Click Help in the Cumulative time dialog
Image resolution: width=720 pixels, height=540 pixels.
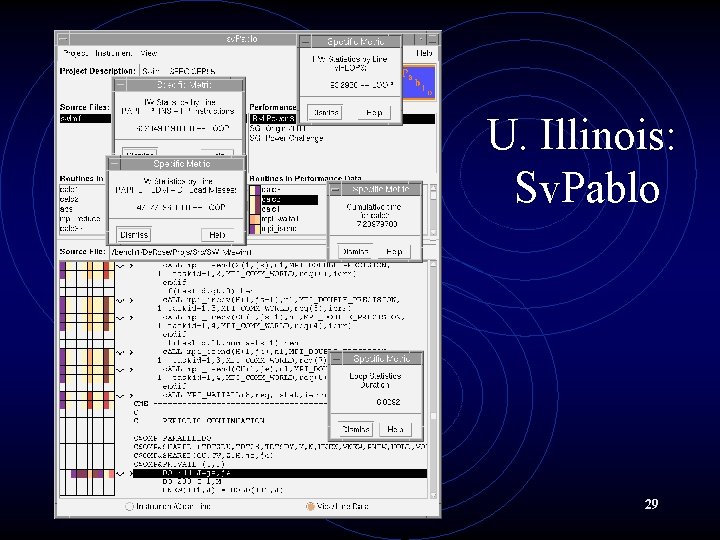point(394,251)
